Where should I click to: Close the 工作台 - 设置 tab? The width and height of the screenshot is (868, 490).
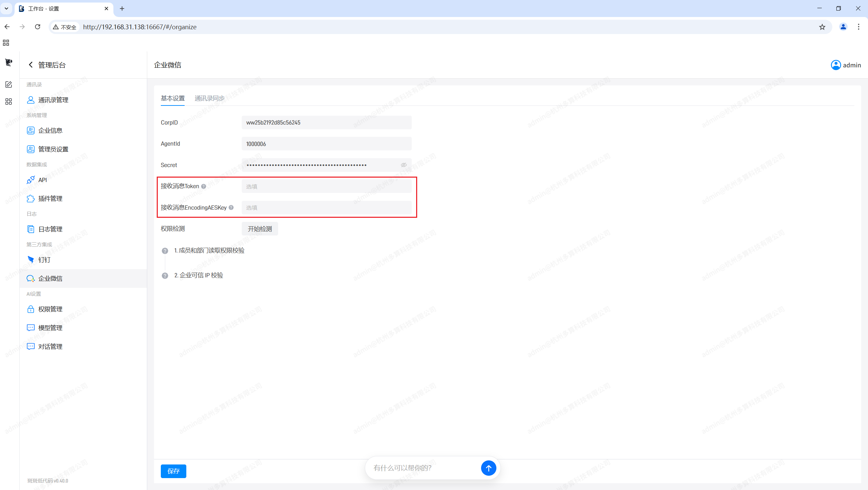tap(106, 9)
